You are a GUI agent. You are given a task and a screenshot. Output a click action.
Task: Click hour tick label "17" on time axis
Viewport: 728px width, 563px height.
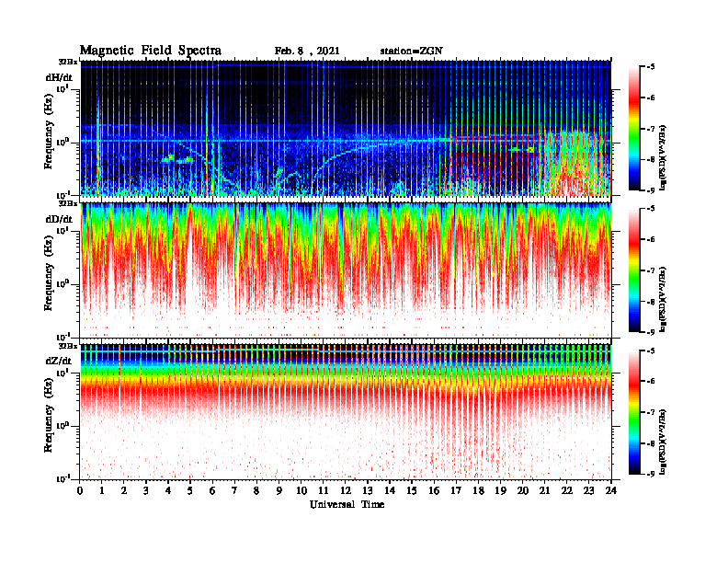coord(456,490)
